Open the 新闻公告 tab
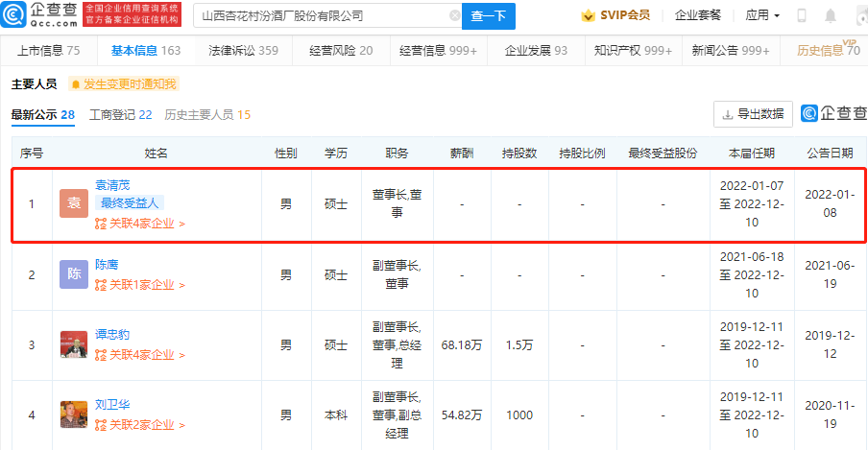 click(730, 50)
